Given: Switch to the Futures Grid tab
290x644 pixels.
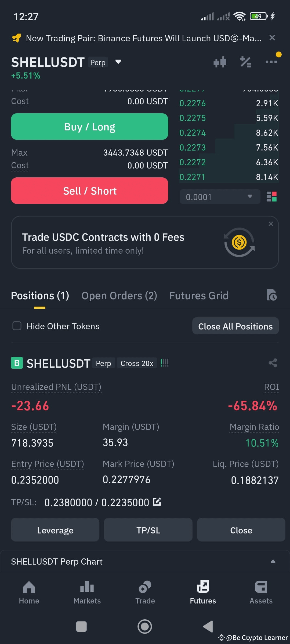Looking at the screenshot, I should tap(199, 296).
